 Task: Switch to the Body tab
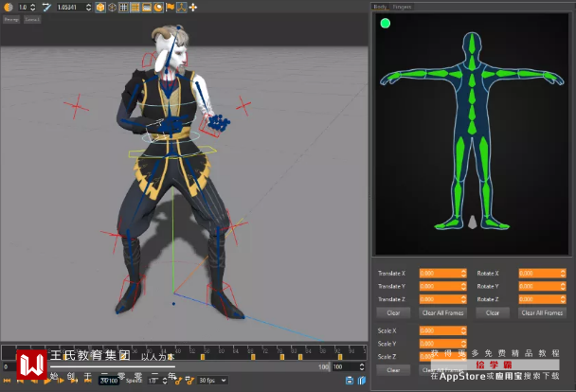[x=380, y=7]
